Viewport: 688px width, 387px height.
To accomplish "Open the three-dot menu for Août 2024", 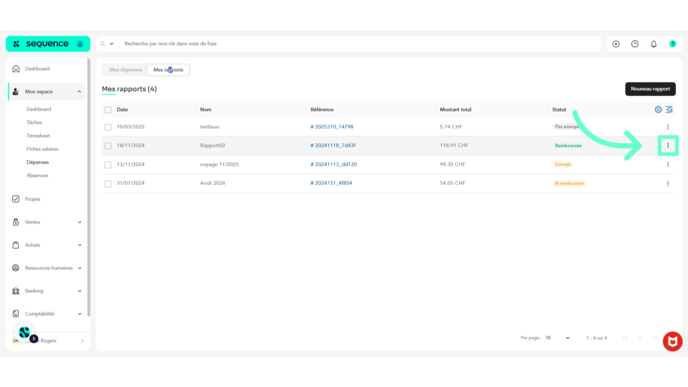I will (668, 183).
